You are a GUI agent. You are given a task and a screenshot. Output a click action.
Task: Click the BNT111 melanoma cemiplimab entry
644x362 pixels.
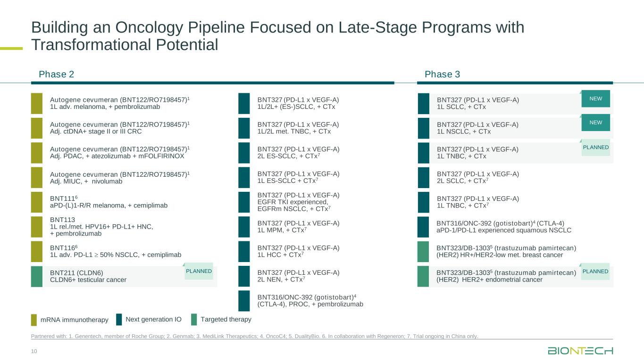click(108, 202)
